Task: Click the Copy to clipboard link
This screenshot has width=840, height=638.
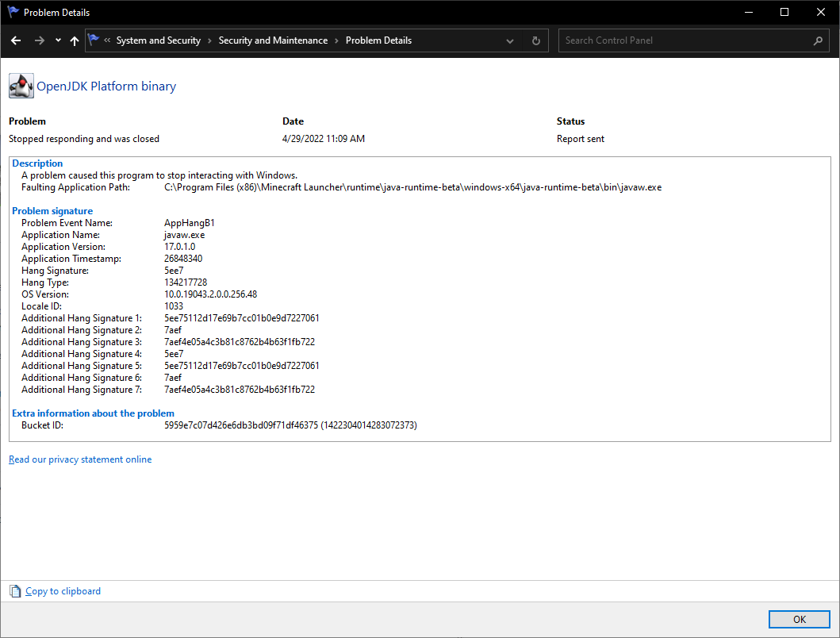Action: pyautogui.click(x=63, y=591)
